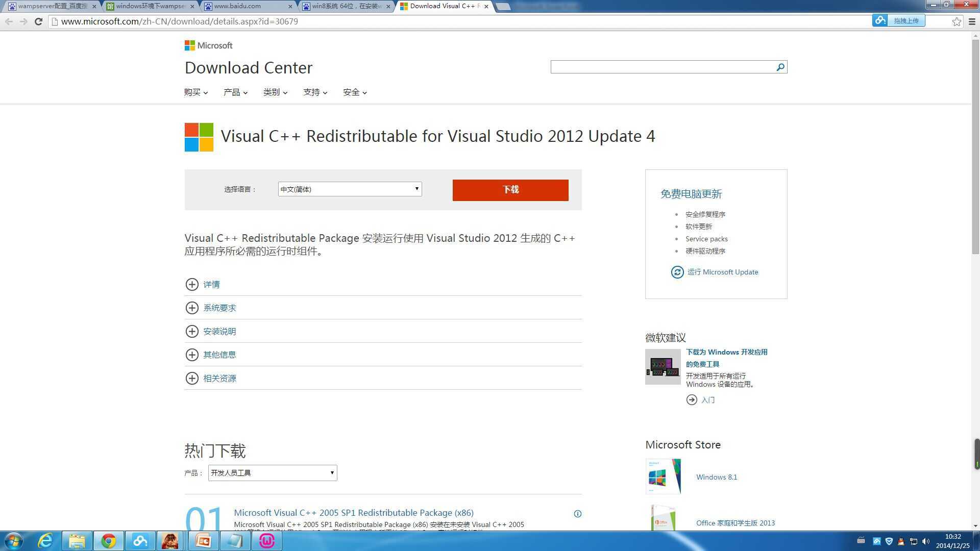This screenshot has width=980, height=551.
Task: Open the notepad application on the taskbar
Action: click(235, 541)
